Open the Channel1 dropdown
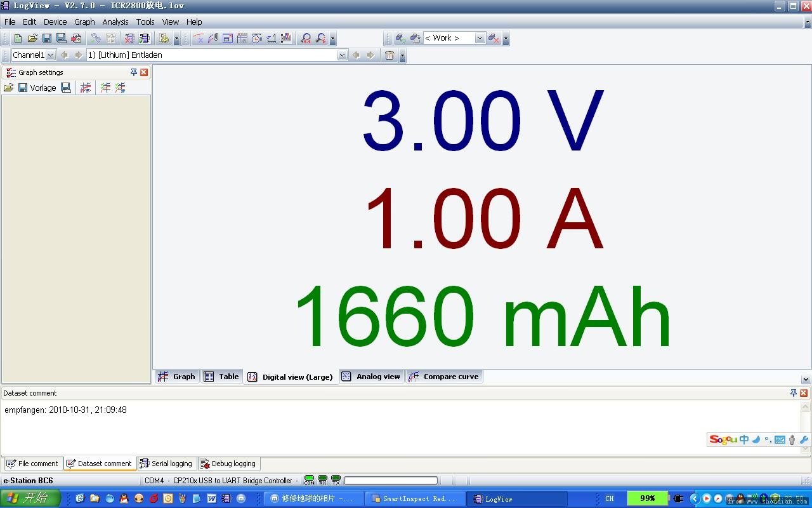The width and height of the screenshot is (812, 508). (x=51, y=55)
